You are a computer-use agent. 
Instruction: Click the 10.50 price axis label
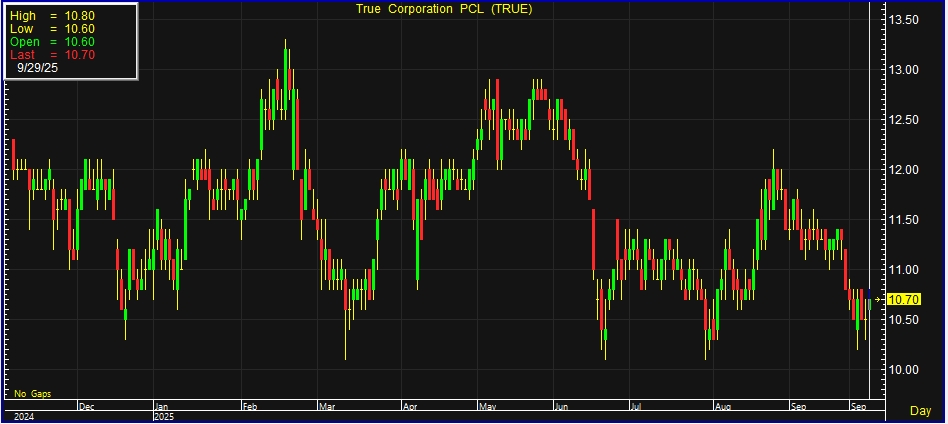[x=903, y=319]
